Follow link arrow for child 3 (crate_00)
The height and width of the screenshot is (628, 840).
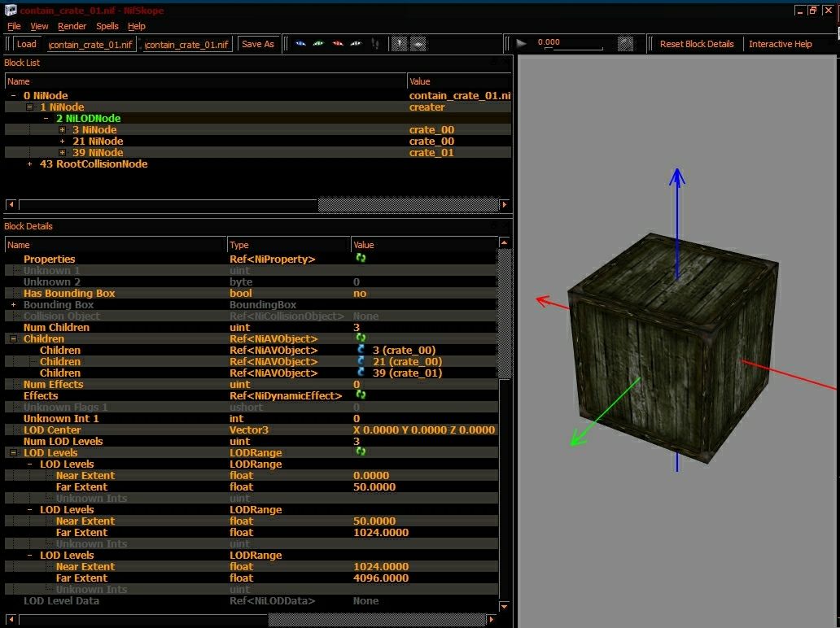click(x=361, y=350)
